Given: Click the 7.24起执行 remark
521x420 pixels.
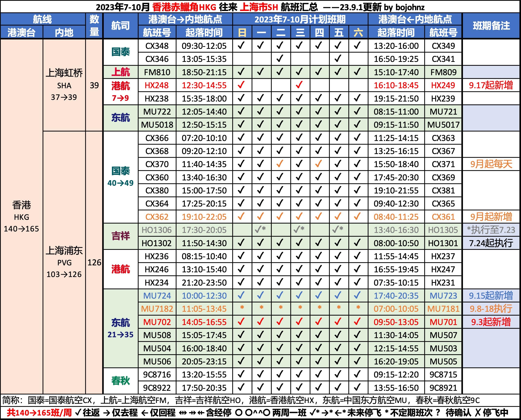Looking at the screenshot, I should pyautogui.click(x=491, y=243).
